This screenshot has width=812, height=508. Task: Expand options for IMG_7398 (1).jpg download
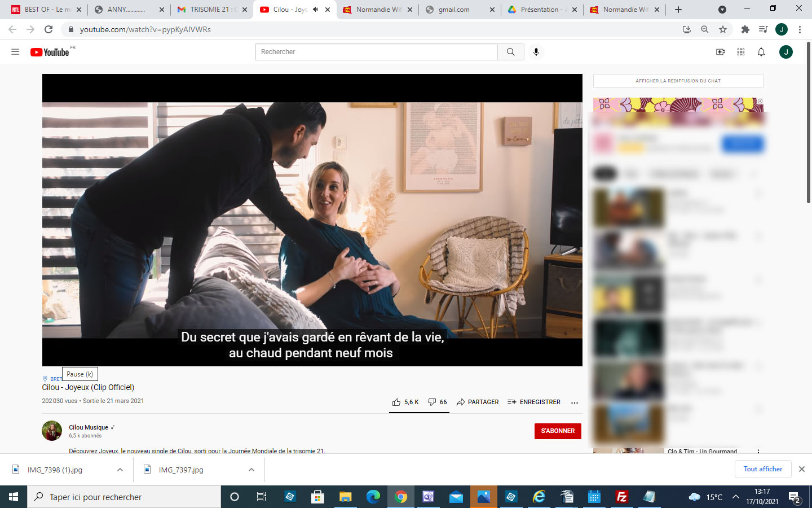click(120, 470)
